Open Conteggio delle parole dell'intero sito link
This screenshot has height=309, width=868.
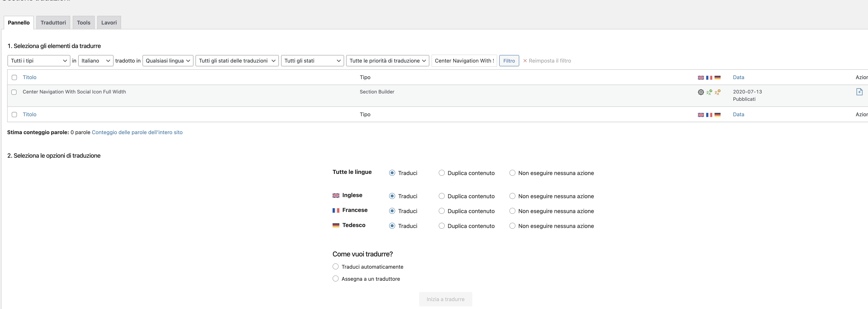(137, 132)
